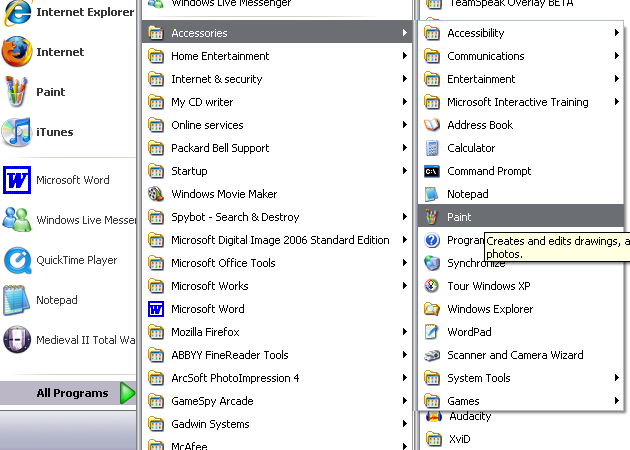Click green All Programs arrow

tap(127, 393)
